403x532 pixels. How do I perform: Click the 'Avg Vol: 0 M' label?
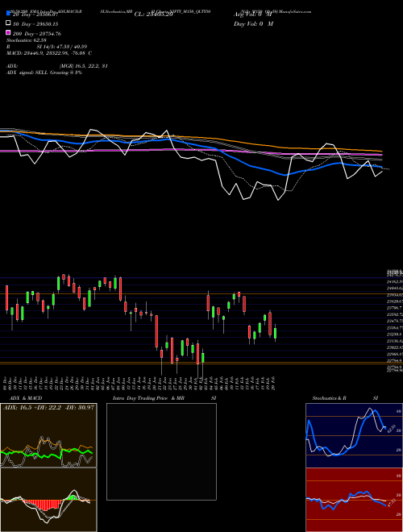tap(253, 15)
